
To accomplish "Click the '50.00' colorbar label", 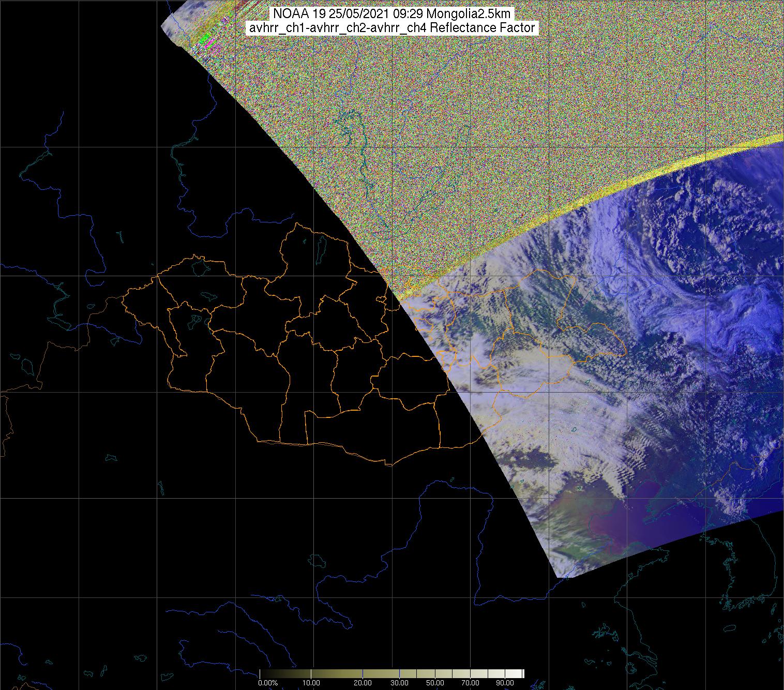I will (x=435, y=683).
